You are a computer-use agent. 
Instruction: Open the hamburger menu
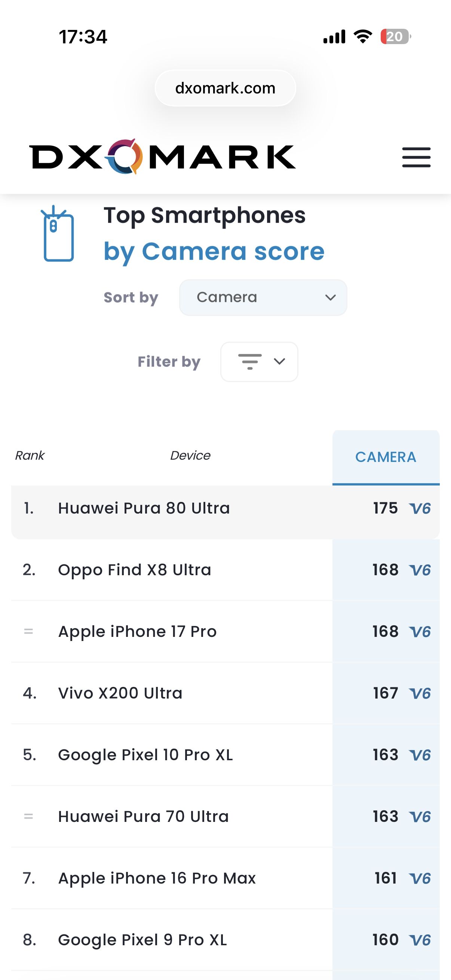click(x=416, y=157)
